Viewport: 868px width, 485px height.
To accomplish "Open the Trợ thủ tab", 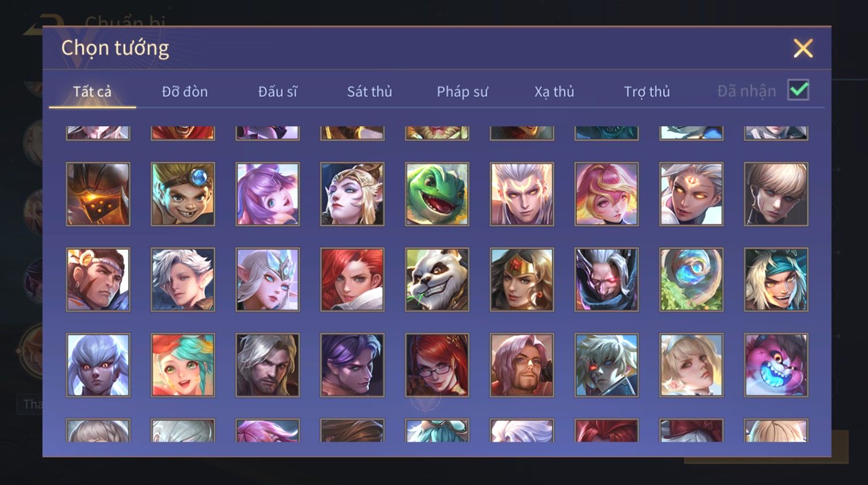I will (647, 92).
